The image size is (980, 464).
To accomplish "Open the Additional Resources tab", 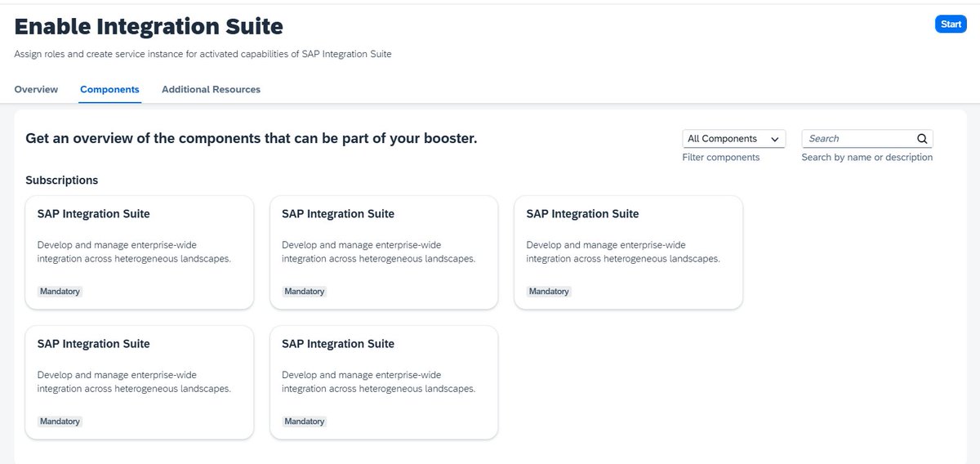I will tap(211, 90).
